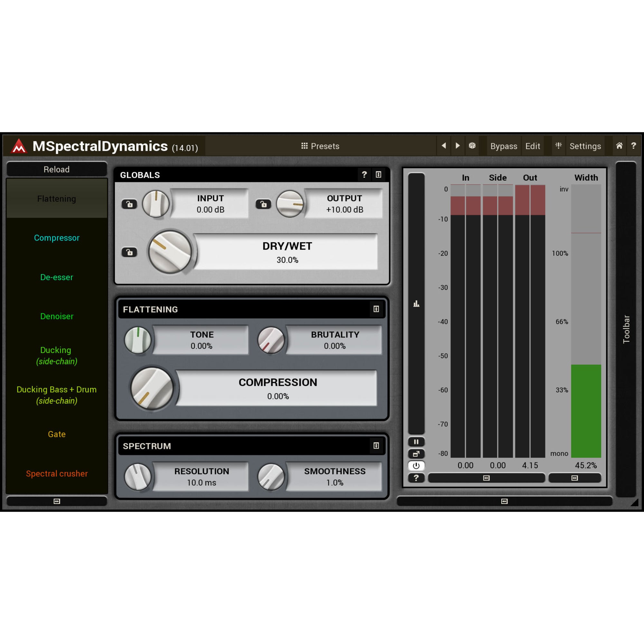Collapse the Flattening panel
Viewport: 644px width, 644px height.
[x=376, y=309]
